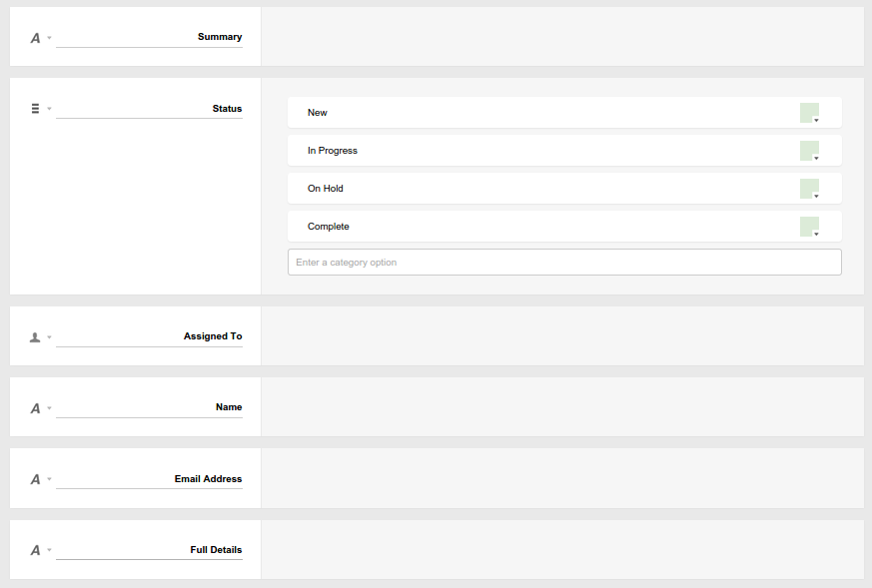
Task: Open field type dropdown arrow for Full Details
Action: tap(50, 550)
